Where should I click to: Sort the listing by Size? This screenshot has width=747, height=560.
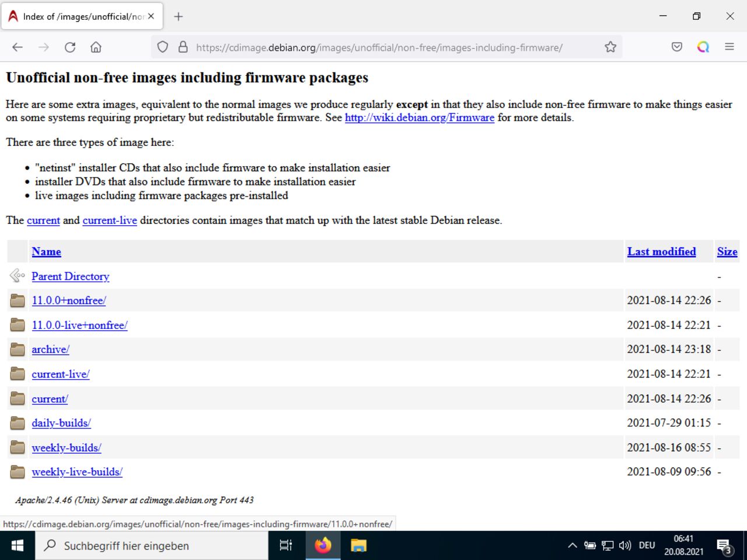pos(727,251)
